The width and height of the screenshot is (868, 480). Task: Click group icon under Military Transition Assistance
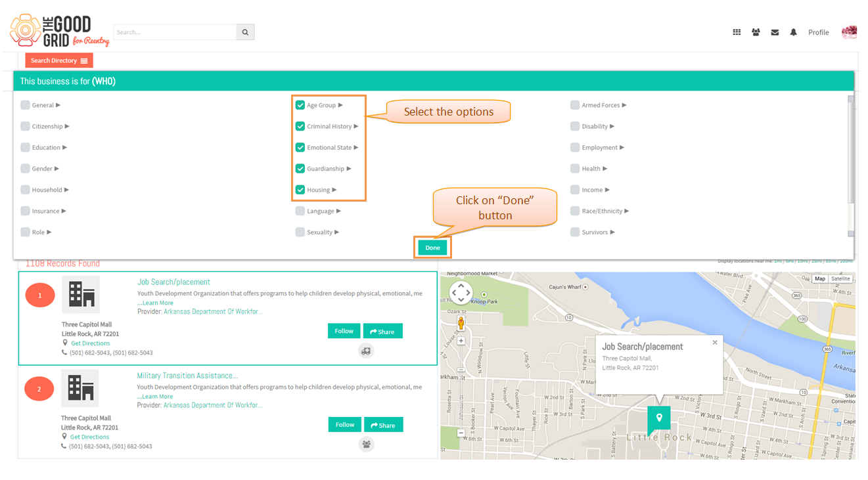[366, 445]
